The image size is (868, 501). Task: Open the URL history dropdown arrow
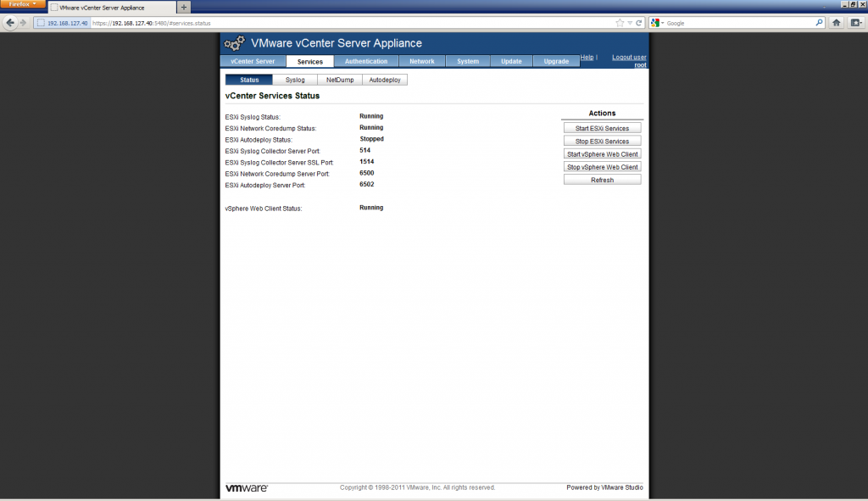630,23
